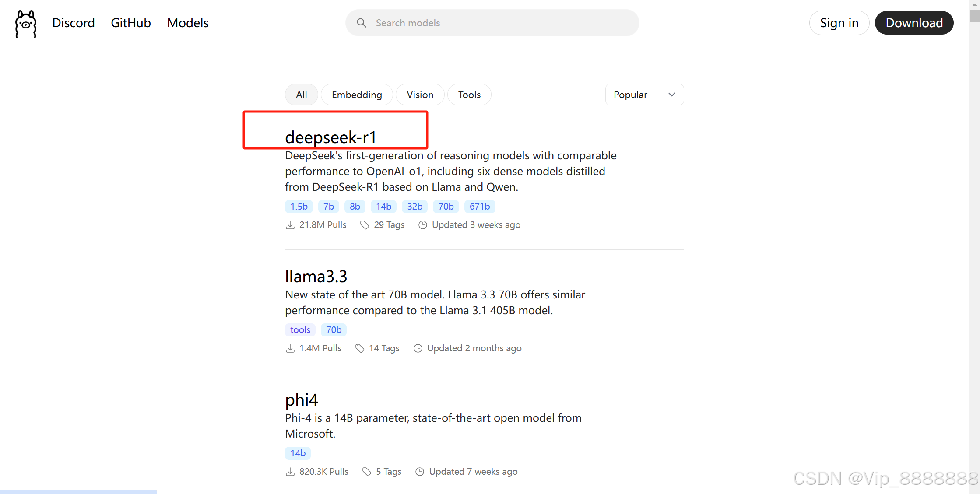Image resolution: width=980 pixels, height=494 pixels.
Task: Click Updated 7 weeks ago text
Action: click(474, 472)
